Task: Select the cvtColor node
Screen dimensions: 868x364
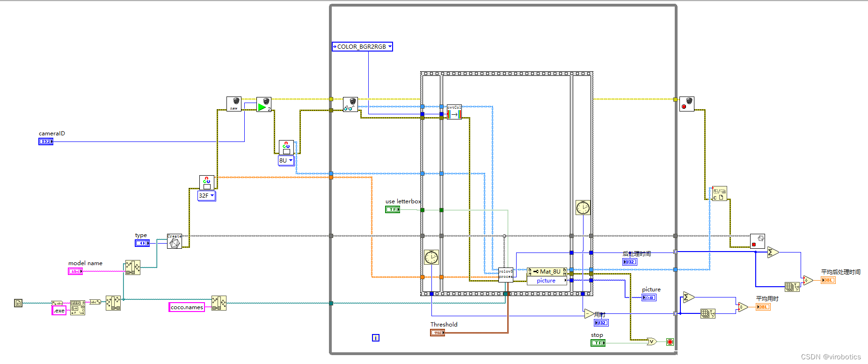Action: 454,112
